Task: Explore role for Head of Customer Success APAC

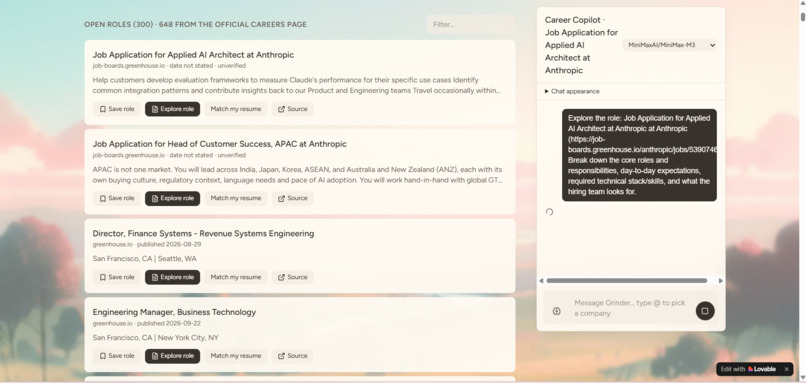Action: pos(172,198)
